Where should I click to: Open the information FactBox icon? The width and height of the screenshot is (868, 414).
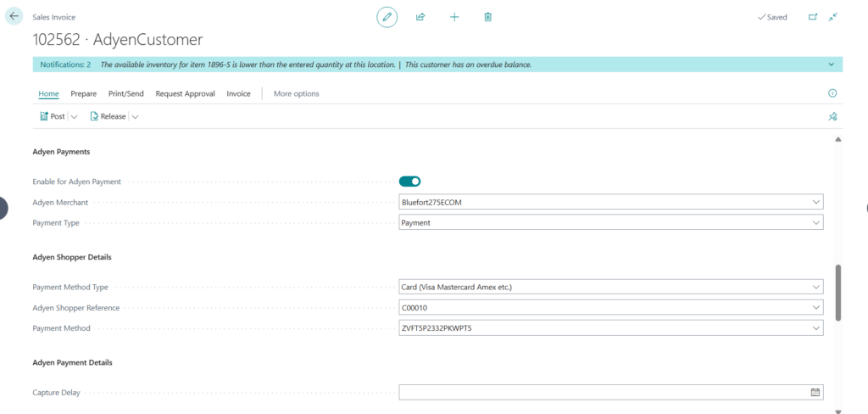click(x=832, y=93)
